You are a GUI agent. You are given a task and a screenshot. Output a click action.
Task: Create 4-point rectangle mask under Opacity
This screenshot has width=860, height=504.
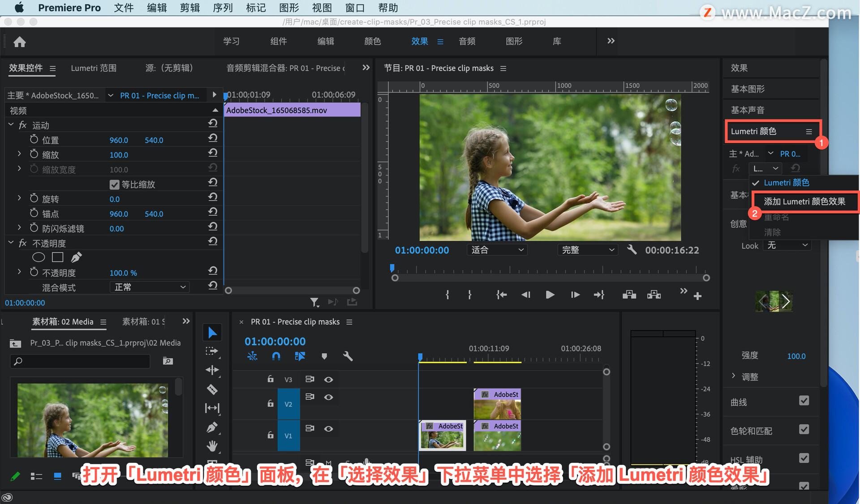(57, 257)
